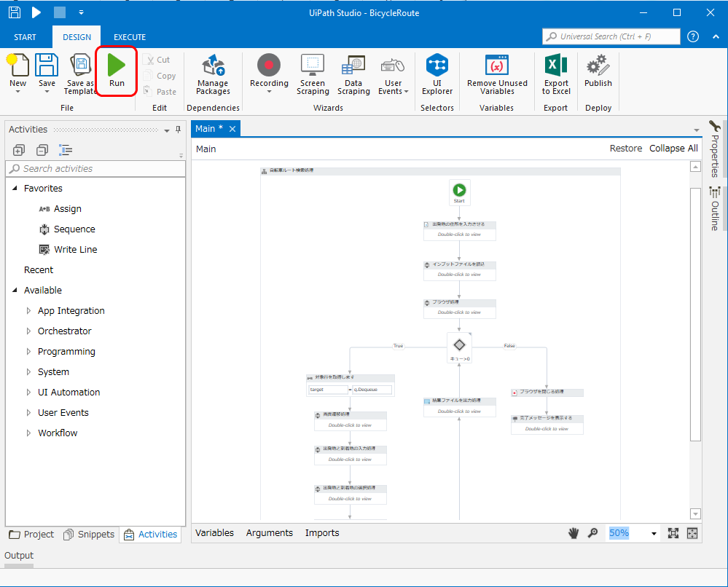Image resolution: width=728 pixels, height=587 pixels.
Task: Click Fit to Screen icon
Action: coord(673,533)
